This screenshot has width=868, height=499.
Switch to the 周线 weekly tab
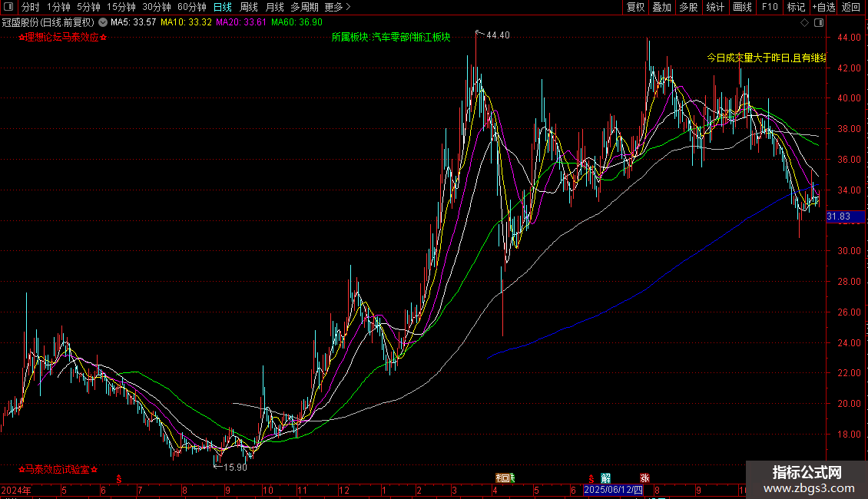[x=249, y=8]
